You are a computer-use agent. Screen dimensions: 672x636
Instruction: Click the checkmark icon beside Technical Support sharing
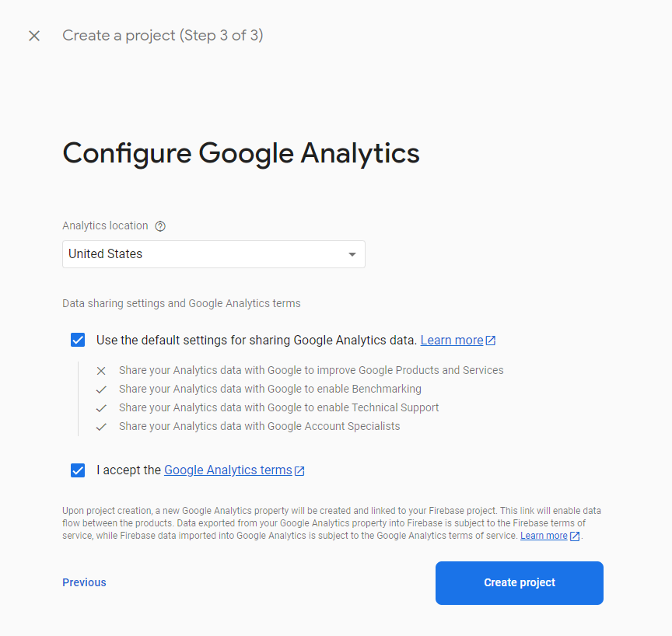click(x=101, y=408)
